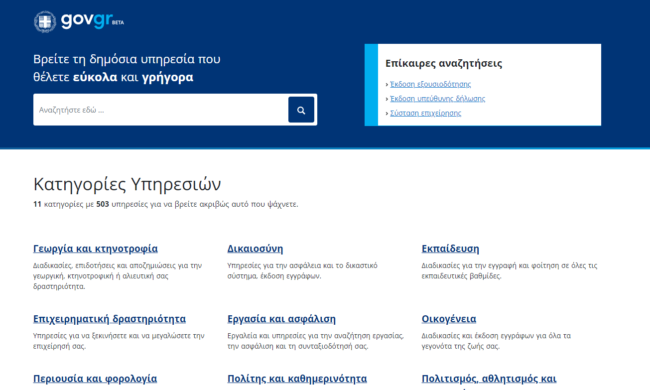The width and height of the screenshot is (650, 390).
Task: Click the magnifying glass search button
Action: [x=301, y=110]
